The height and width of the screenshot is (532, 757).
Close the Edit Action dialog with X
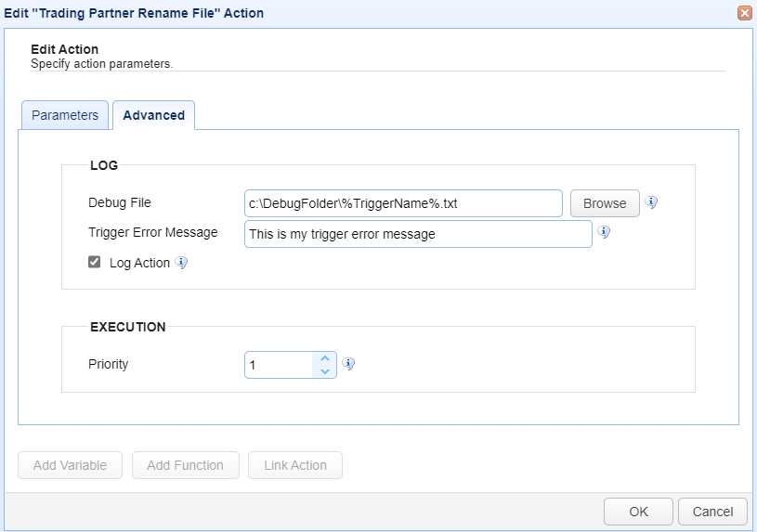click(x=745, y=13)
